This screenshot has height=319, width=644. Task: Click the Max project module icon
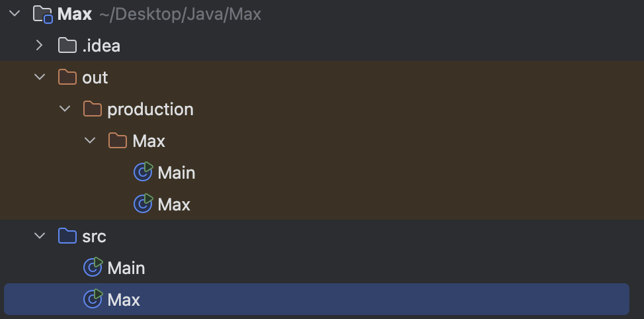[x=42, y=14]
